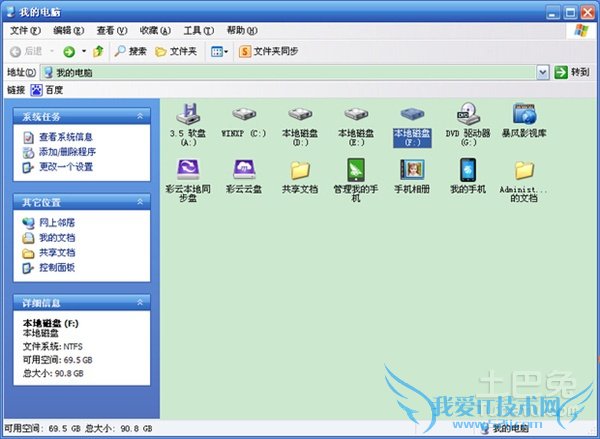Click the green Forward arrow button
Viewport: 600px width, 439px height.
pyautogui.click(x=69, y=51)
